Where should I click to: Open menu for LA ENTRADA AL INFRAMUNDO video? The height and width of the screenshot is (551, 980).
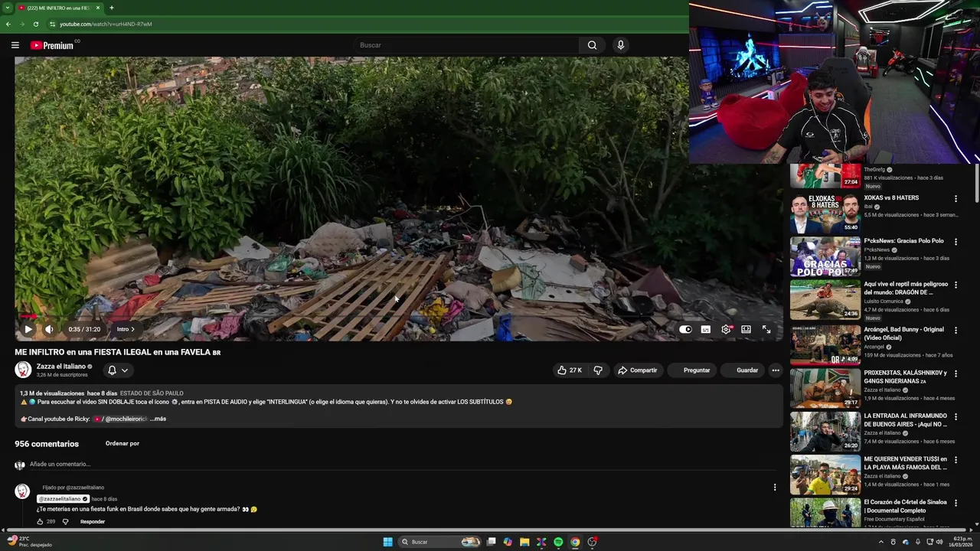(x=955, y=417)
